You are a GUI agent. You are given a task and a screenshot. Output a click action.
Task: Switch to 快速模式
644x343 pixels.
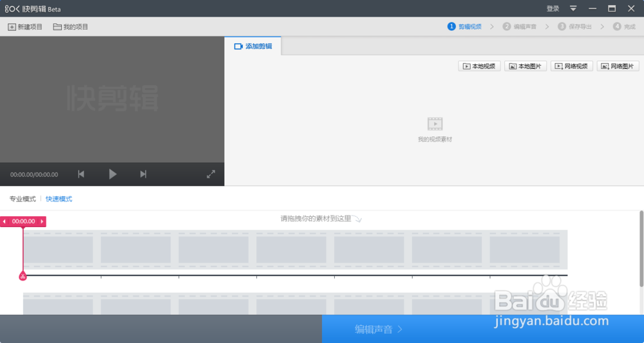(59, 199)
